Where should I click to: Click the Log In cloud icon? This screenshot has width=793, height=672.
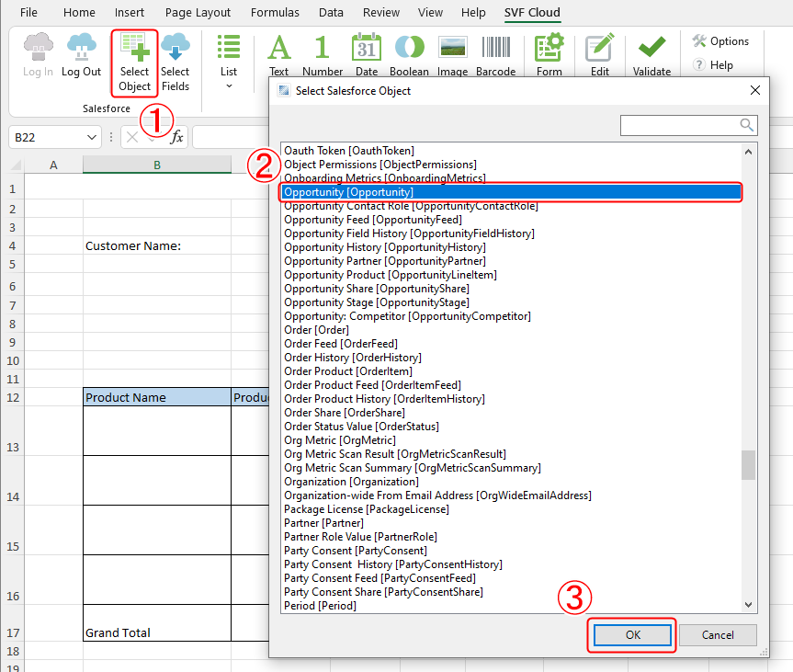[x=38, y=47]
